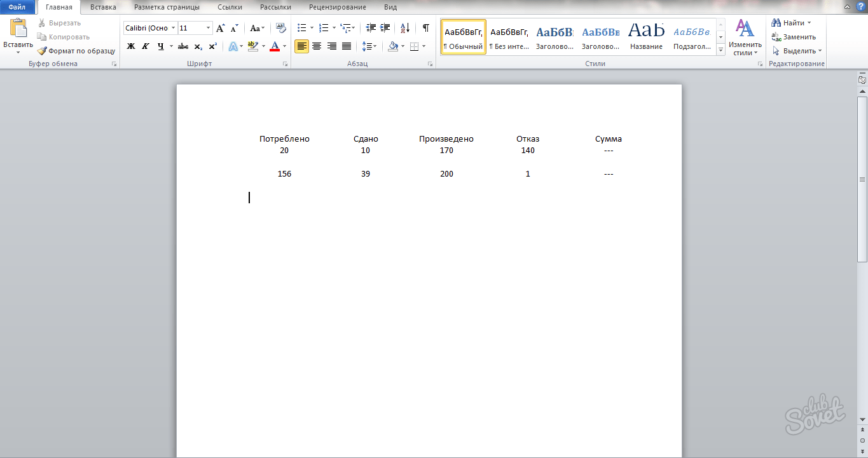Expand the styles gallery with the More arrow
Screen dimensions: 868x458
[720, 52]
